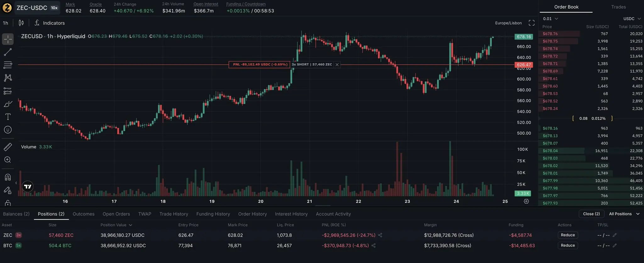Switch to the Order Book tab
Image resolution: width=644 pixels, height=263 pixels.
coord(566,7)
